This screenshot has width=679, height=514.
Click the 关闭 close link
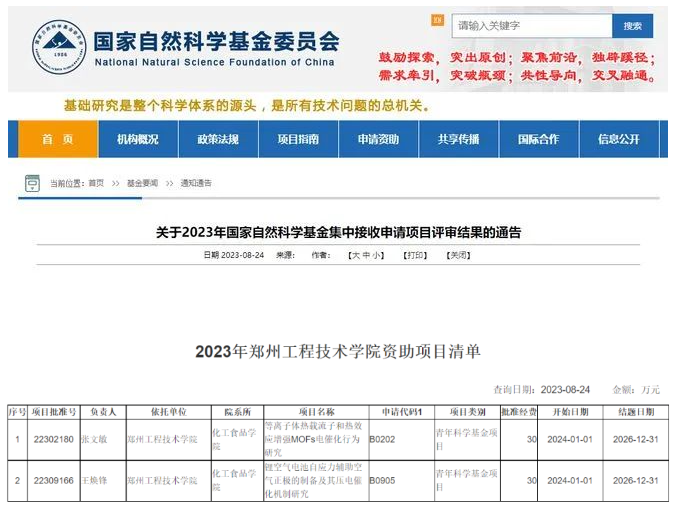459,255
